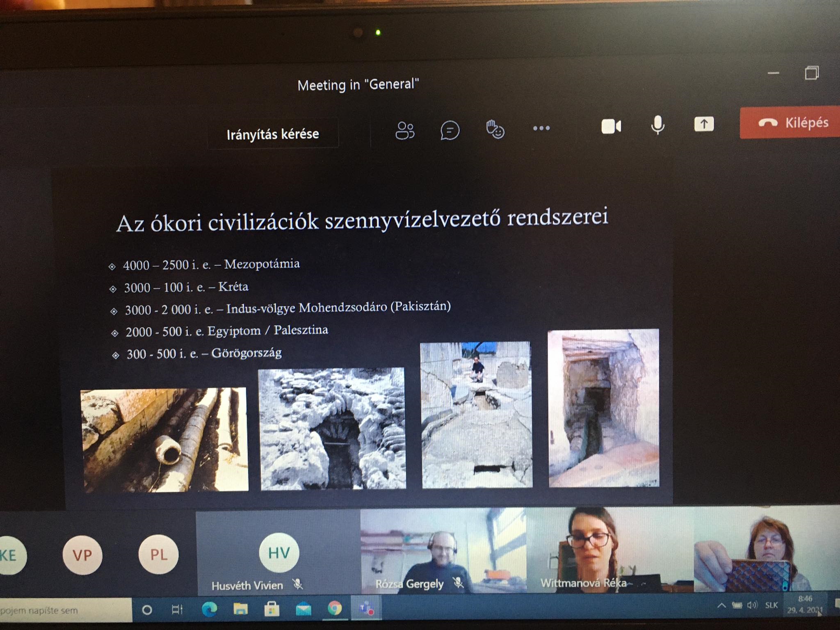Open Microsoft Store from the taskbar
Screen dimensions: 840x630
(272, 609)
